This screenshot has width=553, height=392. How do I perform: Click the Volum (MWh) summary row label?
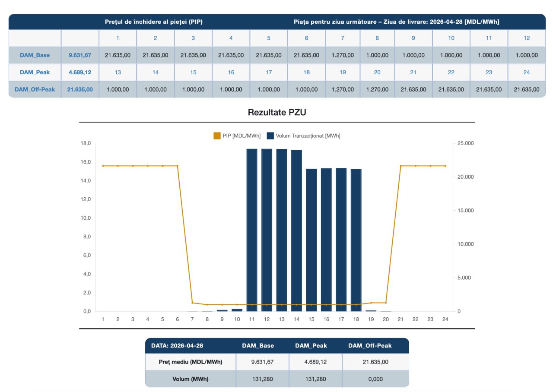point(191,379)
